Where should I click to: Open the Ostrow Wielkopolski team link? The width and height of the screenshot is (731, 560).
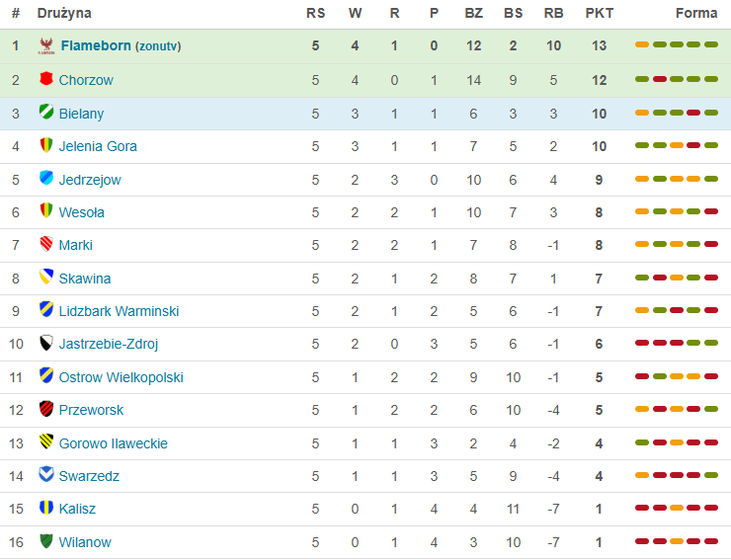tap(121, 377)
